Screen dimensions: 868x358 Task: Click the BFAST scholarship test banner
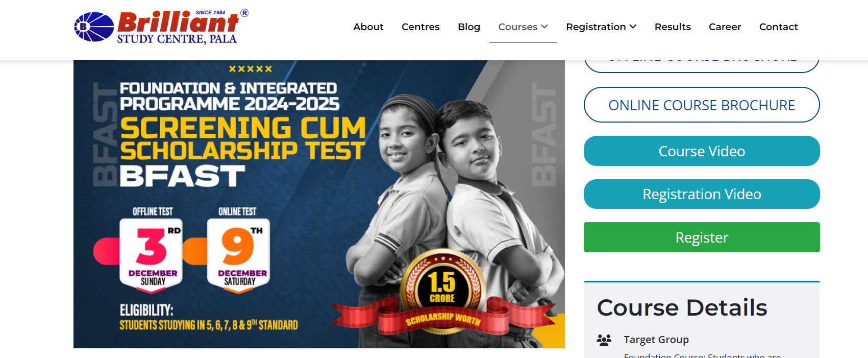click(x=319, y=204)
